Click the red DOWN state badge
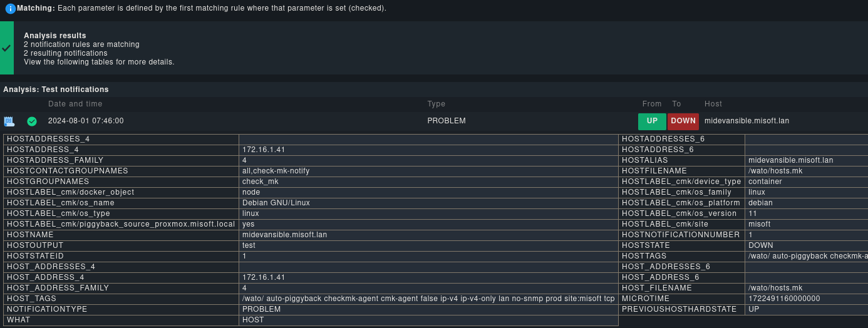868x328 pixels. tap(683, 121)
